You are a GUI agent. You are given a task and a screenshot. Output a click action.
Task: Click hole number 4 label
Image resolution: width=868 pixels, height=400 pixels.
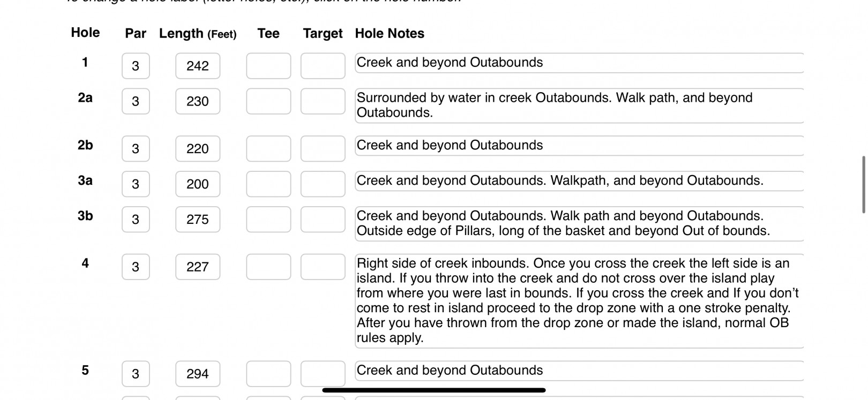85,263
